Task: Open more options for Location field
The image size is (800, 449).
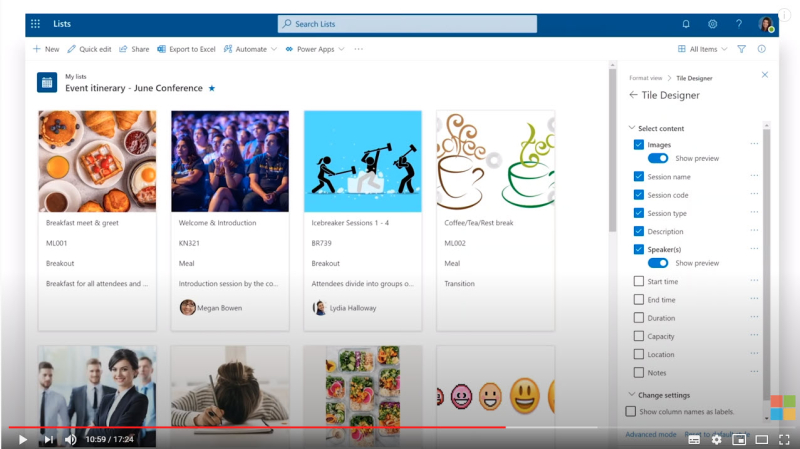Action: click(x=754, y=354)
